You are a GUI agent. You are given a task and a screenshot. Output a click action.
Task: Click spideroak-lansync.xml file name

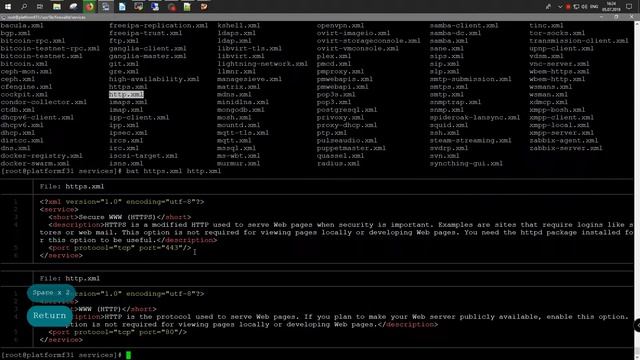(475, 118)
